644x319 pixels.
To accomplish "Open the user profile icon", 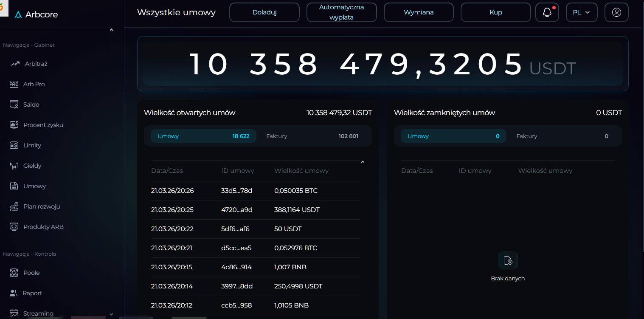I will pyautogui.click(x=616, y=12).
